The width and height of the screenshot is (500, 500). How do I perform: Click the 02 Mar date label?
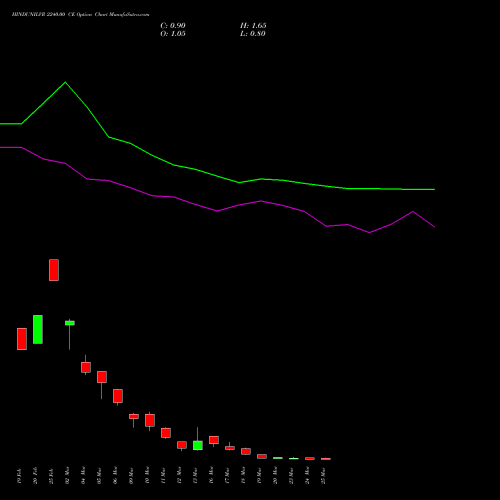(x=67, y=476)
